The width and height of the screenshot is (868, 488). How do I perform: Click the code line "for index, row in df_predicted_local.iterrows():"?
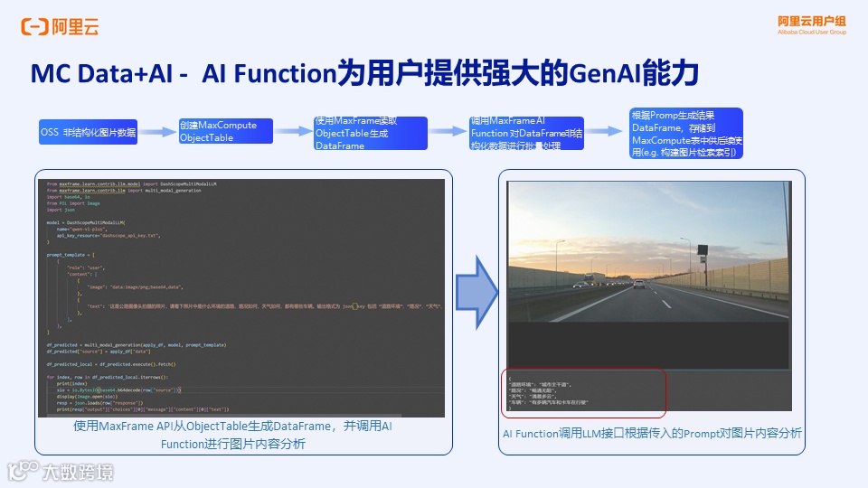(x=107, y=378)
